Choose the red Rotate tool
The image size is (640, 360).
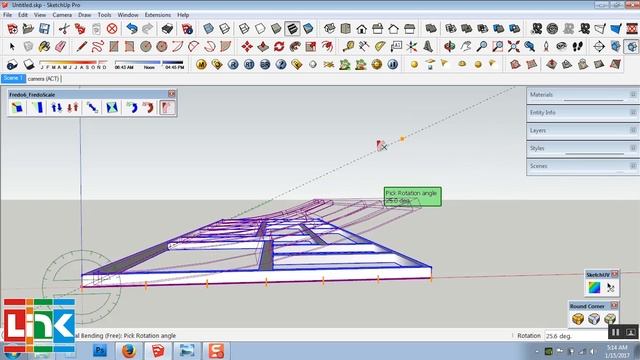pyautogui.click(x=279, y=47)
